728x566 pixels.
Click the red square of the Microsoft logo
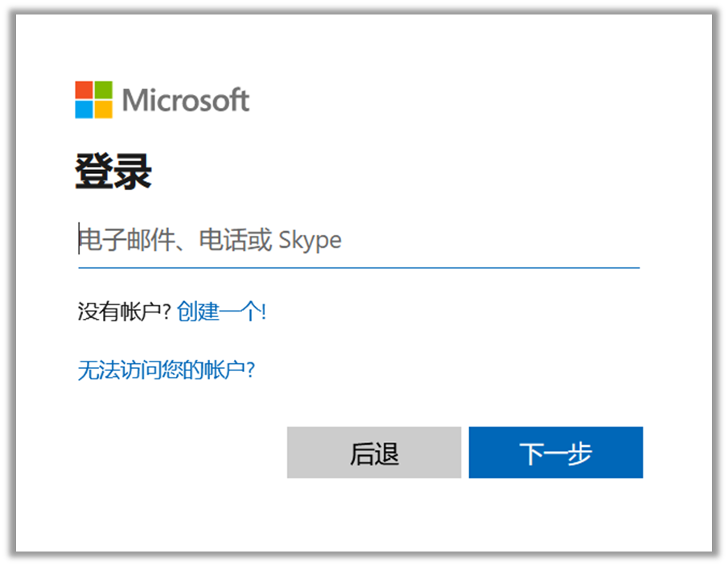pos(84,89)
